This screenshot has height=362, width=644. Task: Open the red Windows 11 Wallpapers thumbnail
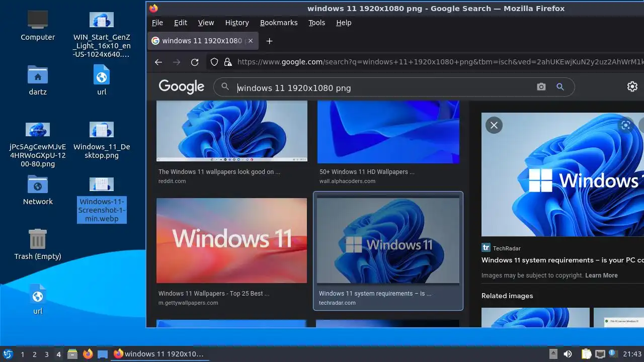pyautogui.click(x=231, y=240)
